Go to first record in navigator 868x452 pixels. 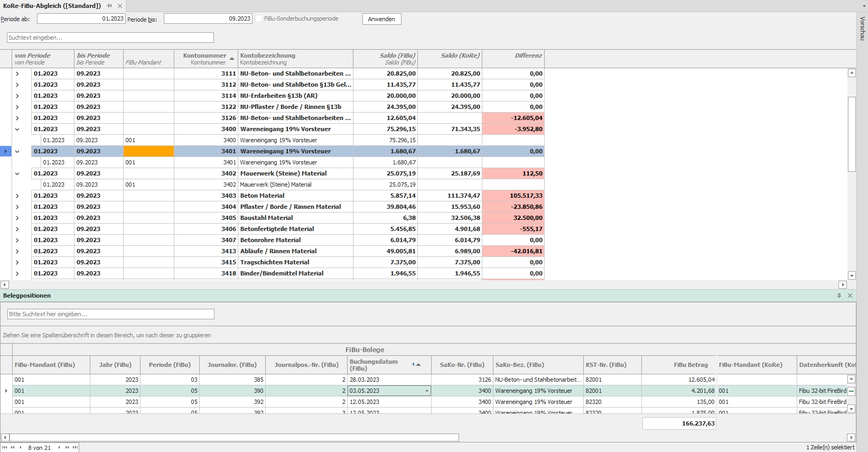pyautogui.click(x=5, y=448)
